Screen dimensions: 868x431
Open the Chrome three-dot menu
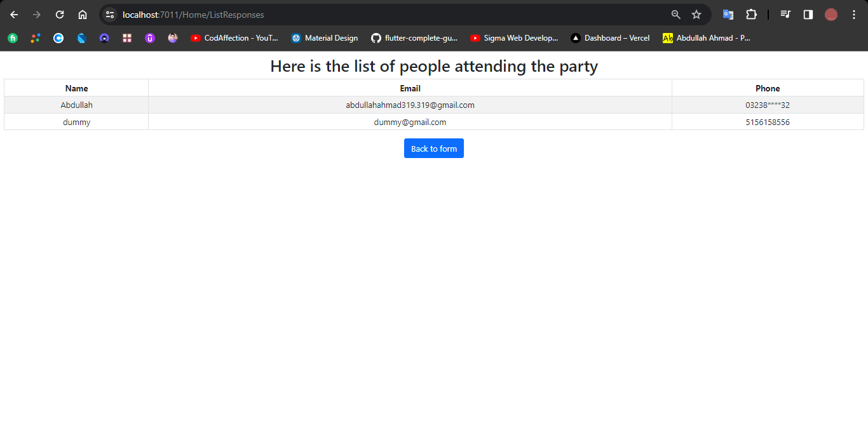point(854,15)
